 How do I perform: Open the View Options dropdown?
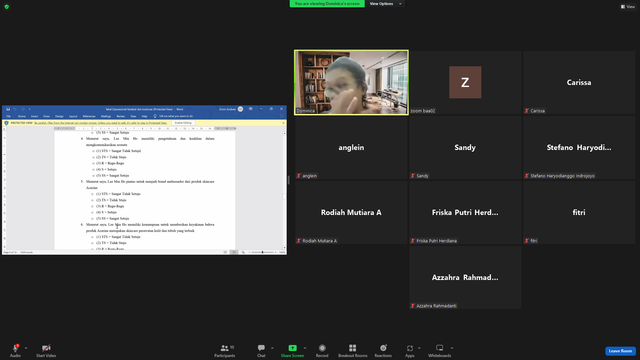pyautogui.click(x=385, y=4)
